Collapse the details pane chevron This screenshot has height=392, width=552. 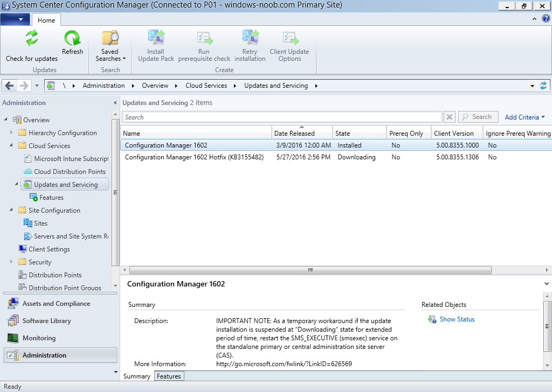(547, 284)
